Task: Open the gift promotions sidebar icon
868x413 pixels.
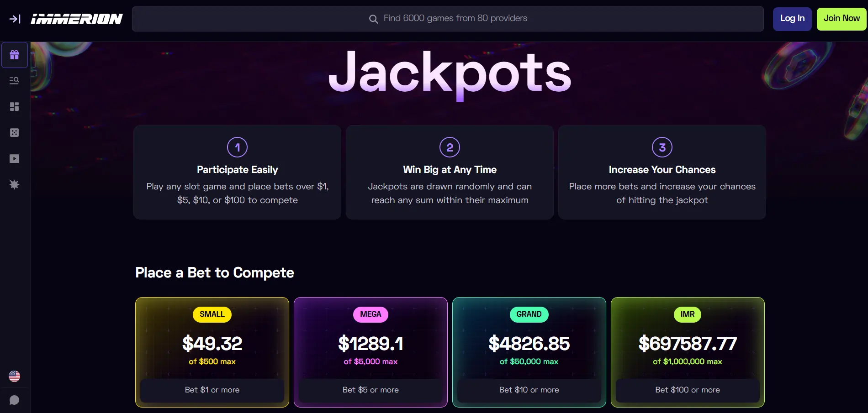Action: [x=15, y=55]
